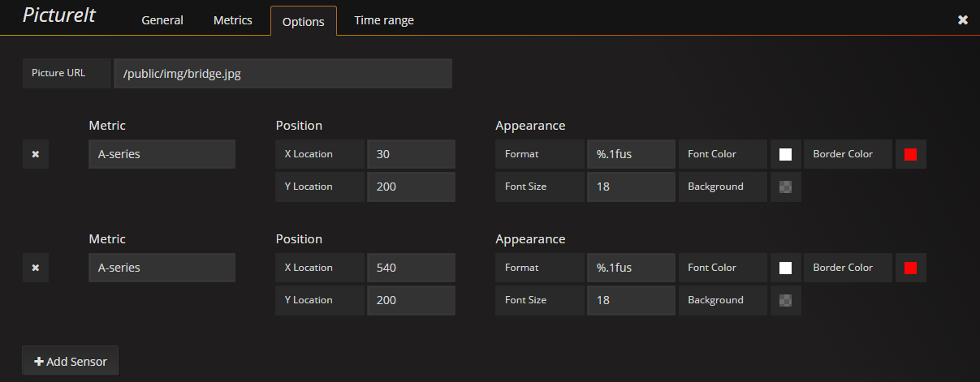The width and height of the screenshot is (980, 382).
Task: Click first sensor's Format field
Action: tap(631, 154)
